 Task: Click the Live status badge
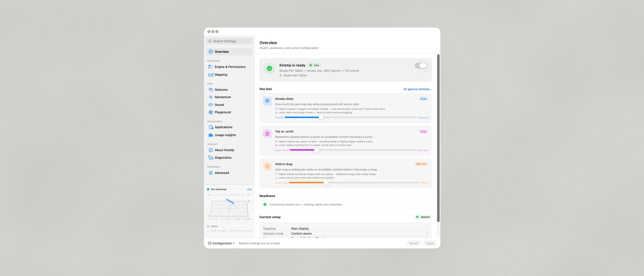tap(314, 65)
